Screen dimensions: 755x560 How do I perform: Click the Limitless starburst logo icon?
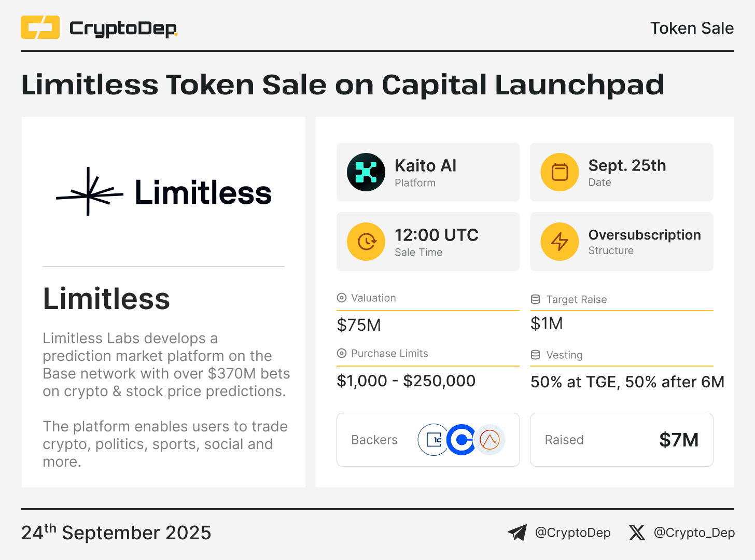(x=90, y=192)
